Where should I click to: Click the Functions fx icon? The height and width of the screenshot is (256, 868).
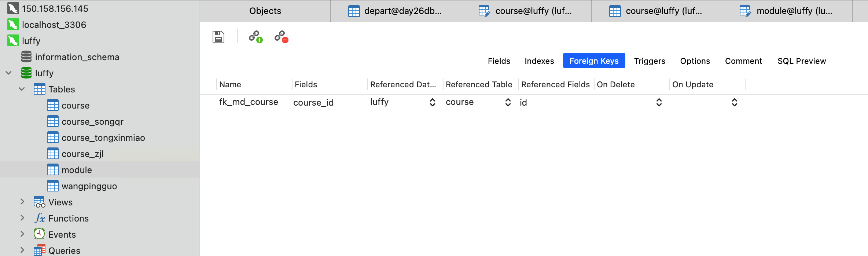click(x=40, y=218)
